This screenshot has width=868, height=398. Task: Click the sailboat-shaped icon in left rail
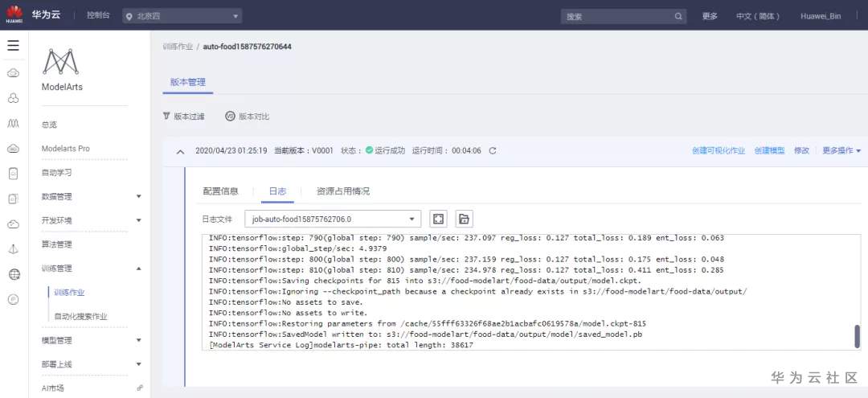[x=14, y=249]
